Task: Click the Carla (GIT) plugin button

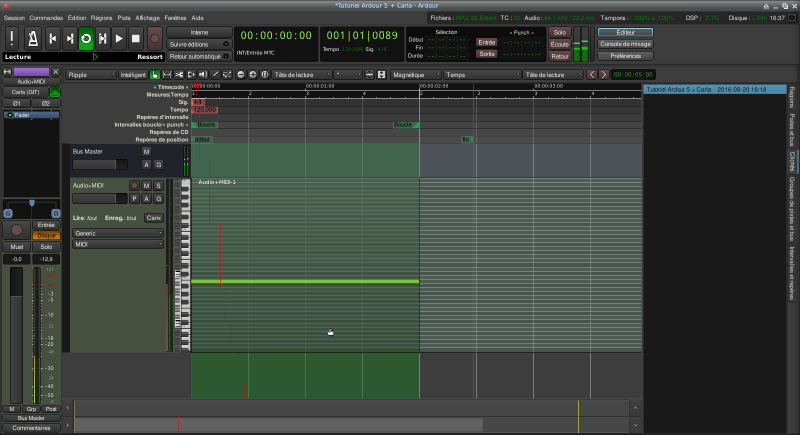Action: point(26,92)
